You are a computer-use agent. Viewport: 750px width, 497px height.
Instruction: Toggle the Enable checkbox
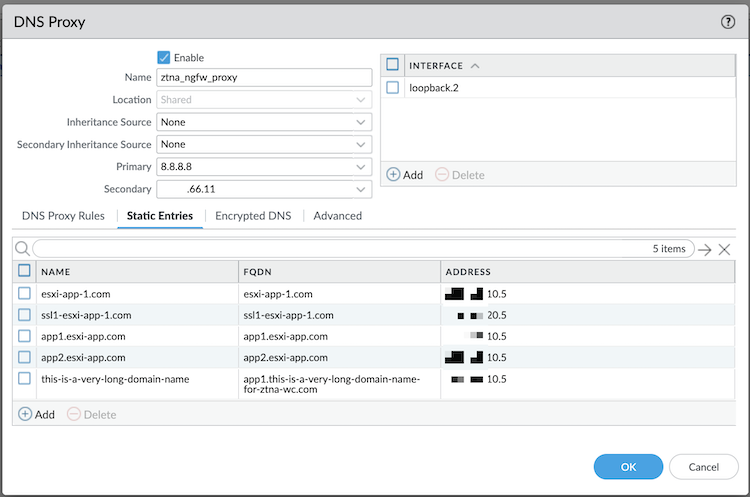pyautogui.click(x=164, y=58)
